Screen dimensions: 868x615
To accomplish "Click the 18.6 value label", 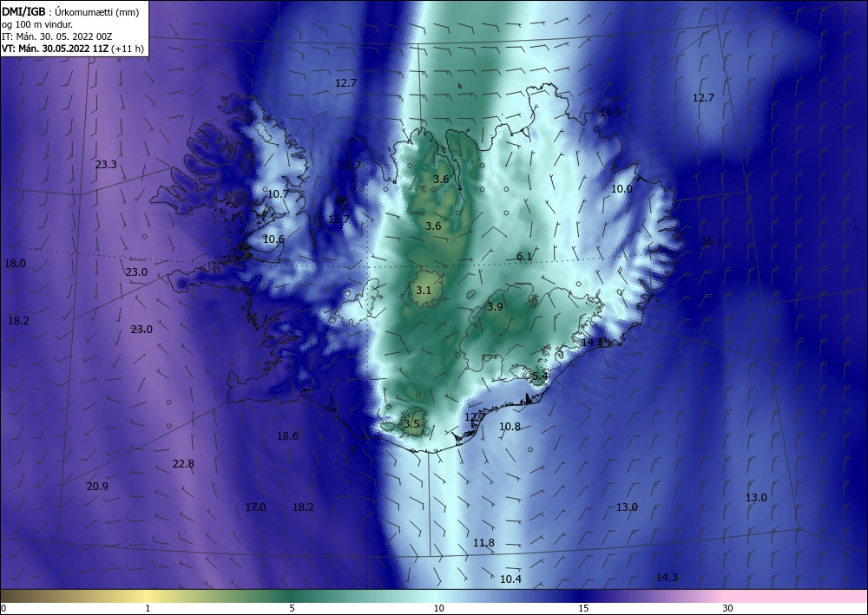I will point(287,435).
